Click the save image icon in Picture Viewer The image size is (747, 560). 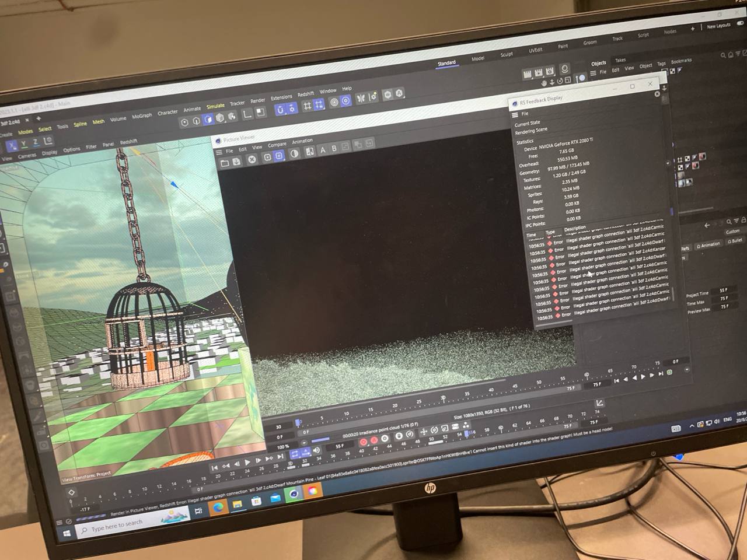pos(236,160)
